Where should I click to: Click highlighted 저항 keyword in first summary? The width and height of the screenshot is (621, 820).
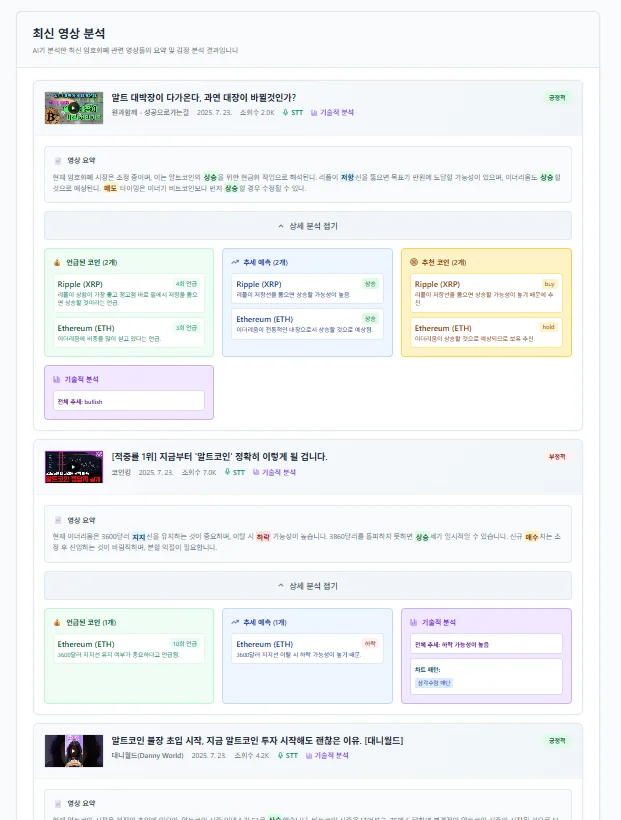[x=347, y=177]
